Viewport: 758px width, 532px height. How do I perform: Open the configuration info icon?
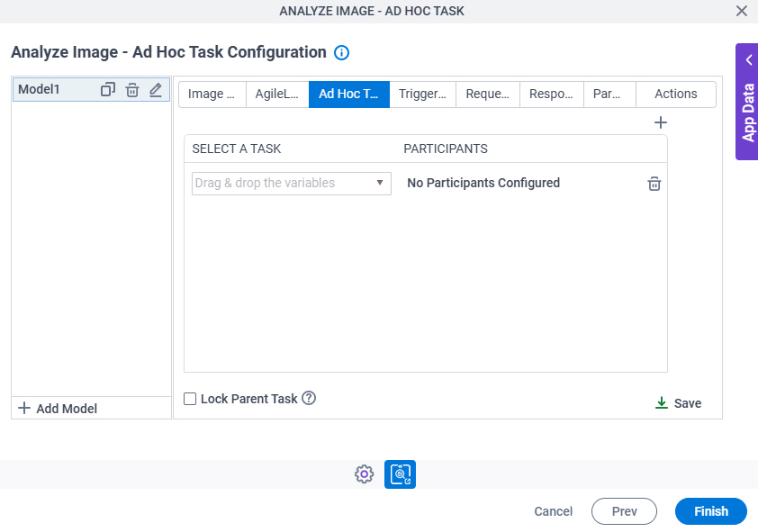(342, 53)
